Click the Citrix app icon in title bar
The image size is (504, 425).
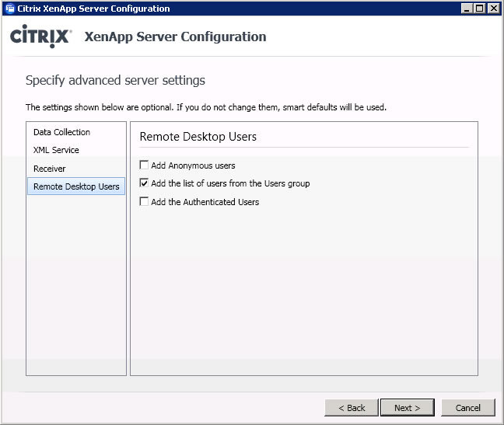(x=10, y=9)
